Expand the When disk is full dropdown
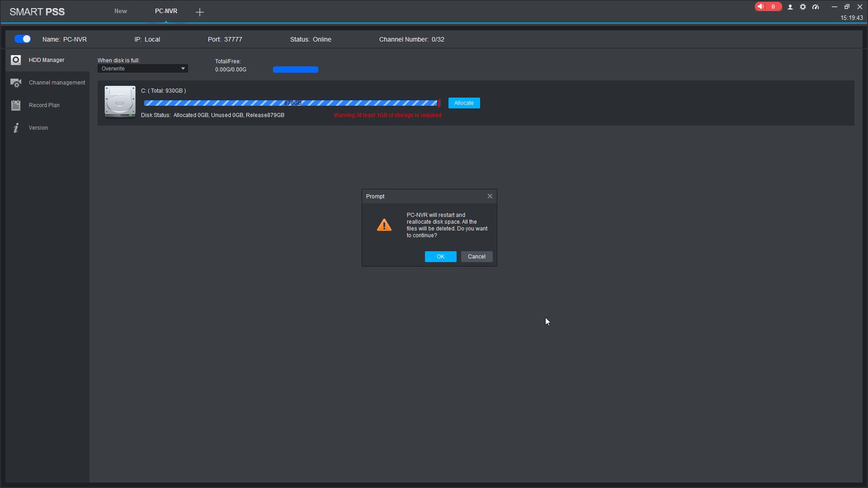 [x=142, y=69]
